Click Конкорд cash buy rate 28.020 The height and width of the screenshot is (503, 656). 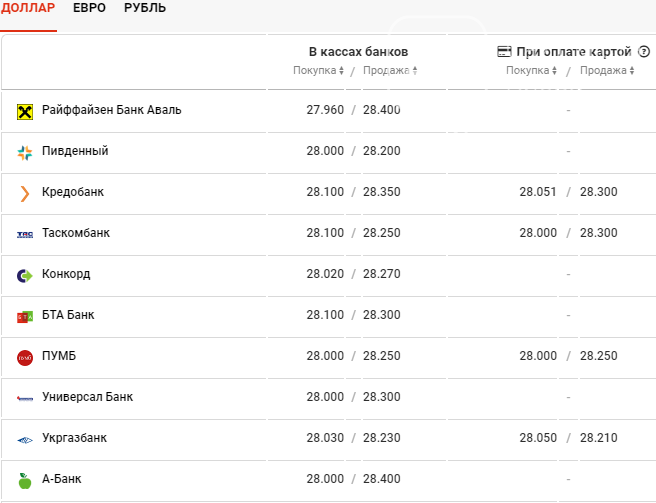click(x=325, y=274)
